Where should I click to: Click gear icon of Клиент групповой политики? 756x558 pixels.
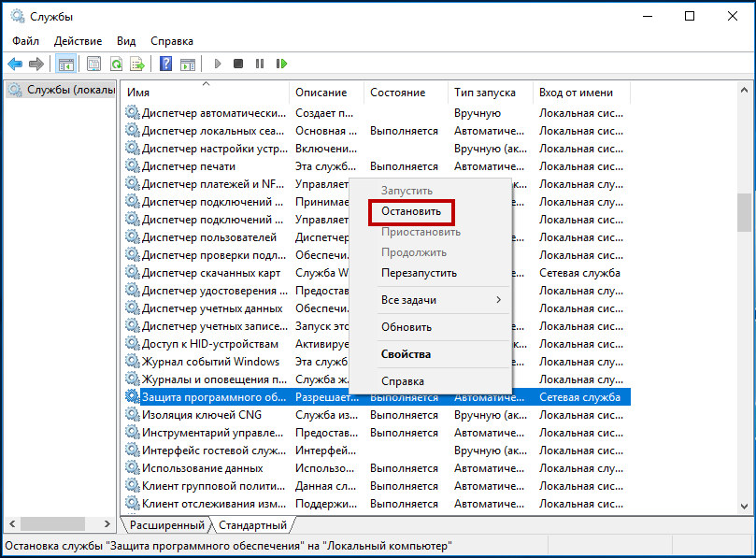pyautogui.click(x=132, y=486)
